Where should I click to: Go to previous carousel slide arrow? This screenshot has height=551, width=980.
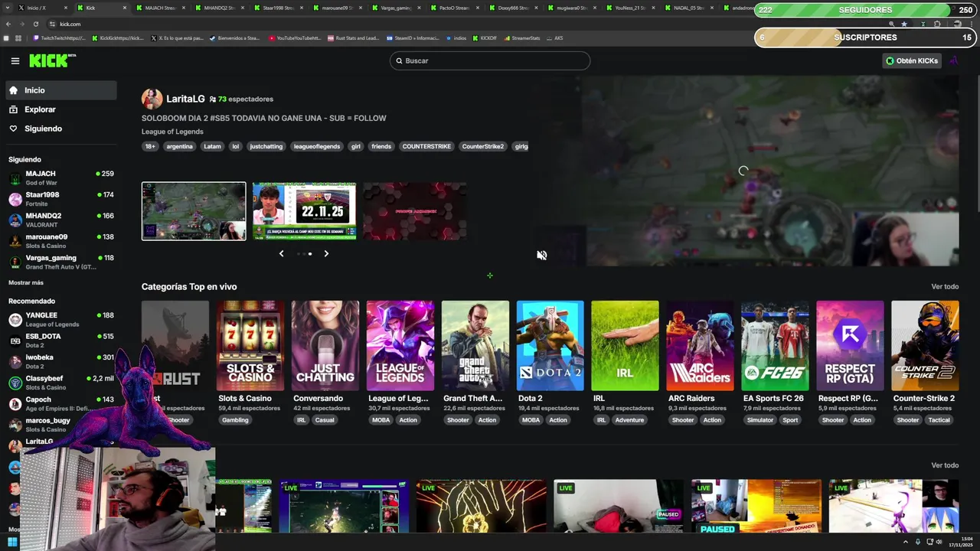click(x=281, y=253)
